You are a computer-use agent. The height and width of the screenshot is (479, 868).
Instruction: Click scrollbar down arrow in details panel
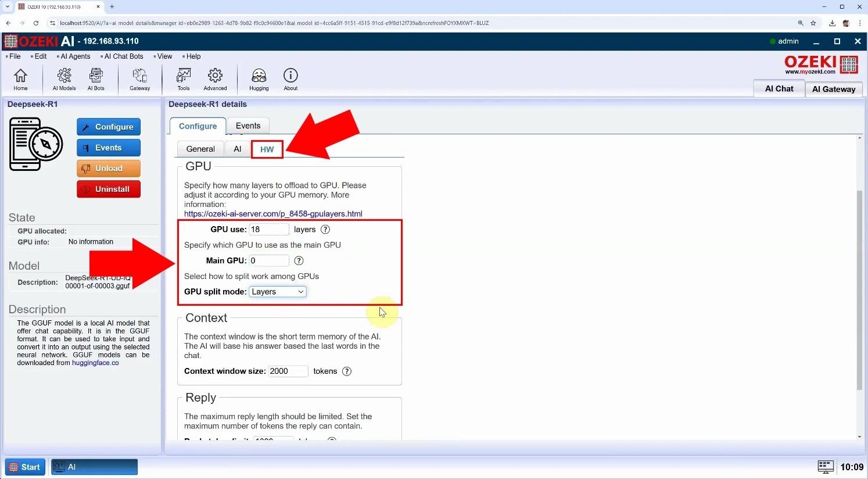point(860,437)
